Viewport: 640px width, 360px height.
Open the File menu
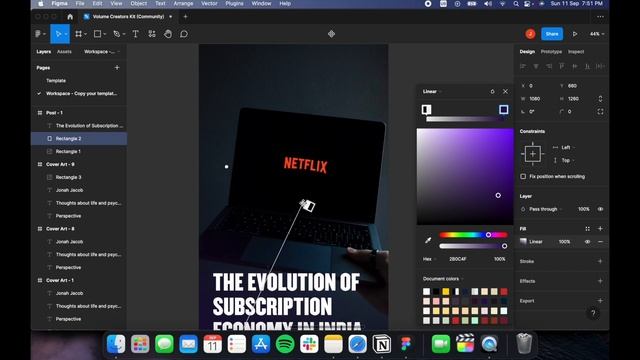[80, 3]
